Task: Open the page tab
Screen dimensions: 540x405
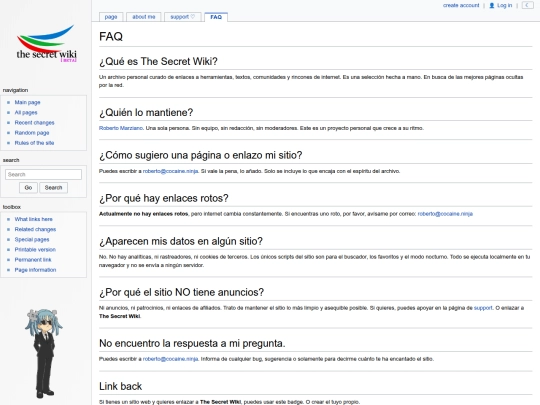Action: point(111,17)
